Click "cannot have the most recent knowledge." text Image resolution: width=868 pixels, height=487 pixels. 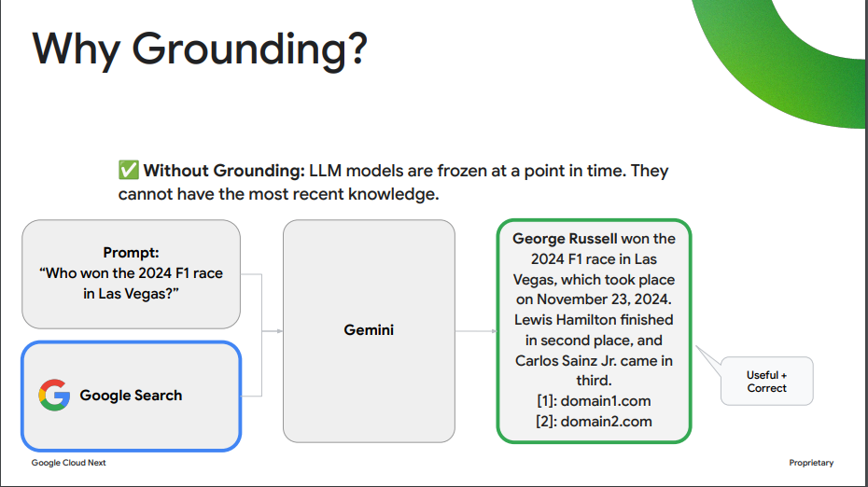[278, 194]
